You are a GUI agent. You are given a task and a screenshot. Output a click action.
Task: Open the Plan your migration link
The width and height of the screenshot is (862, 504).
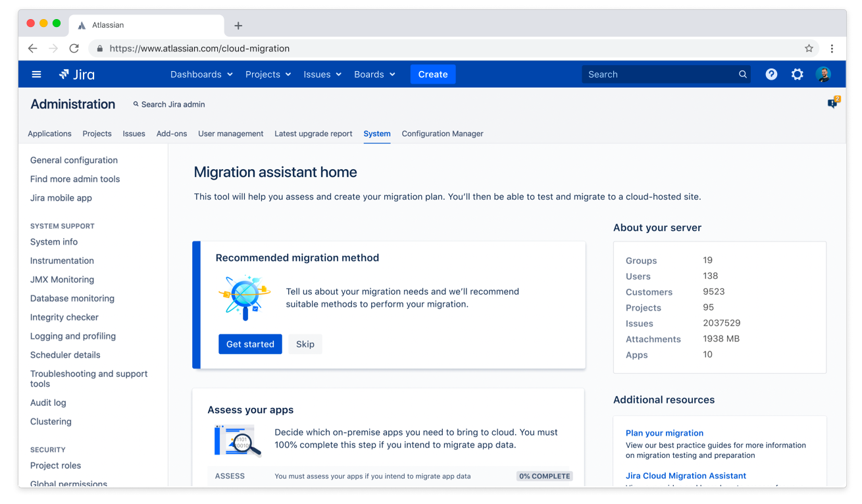(664, 433)
